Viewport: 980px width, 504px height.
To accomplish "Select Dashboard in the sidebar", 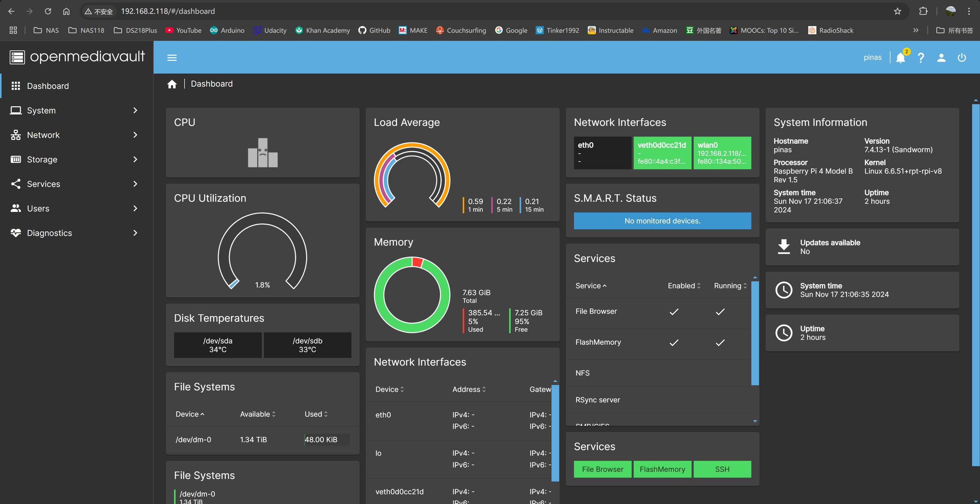I will pos(48,86).
